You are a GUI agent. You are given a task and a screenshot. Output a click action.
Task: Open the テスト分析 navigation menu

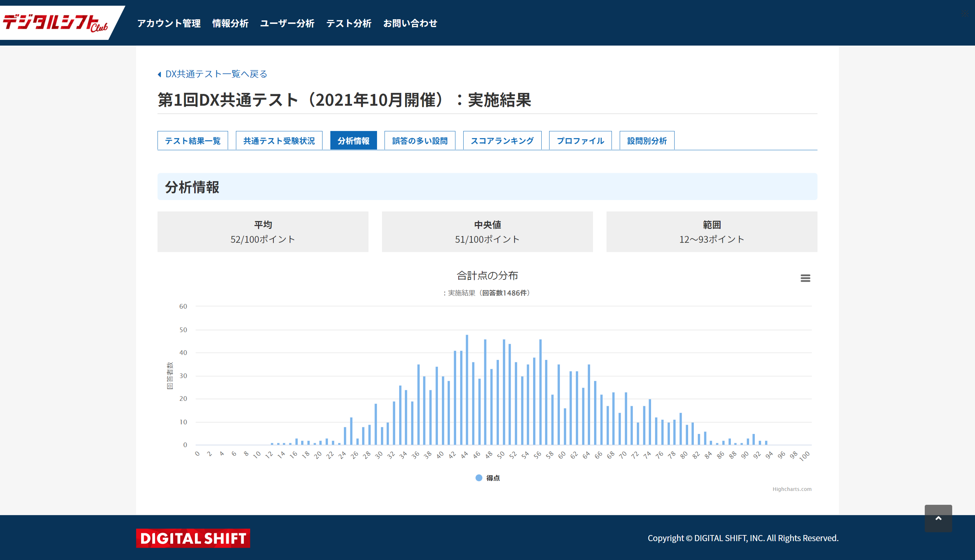pos(349,23)
